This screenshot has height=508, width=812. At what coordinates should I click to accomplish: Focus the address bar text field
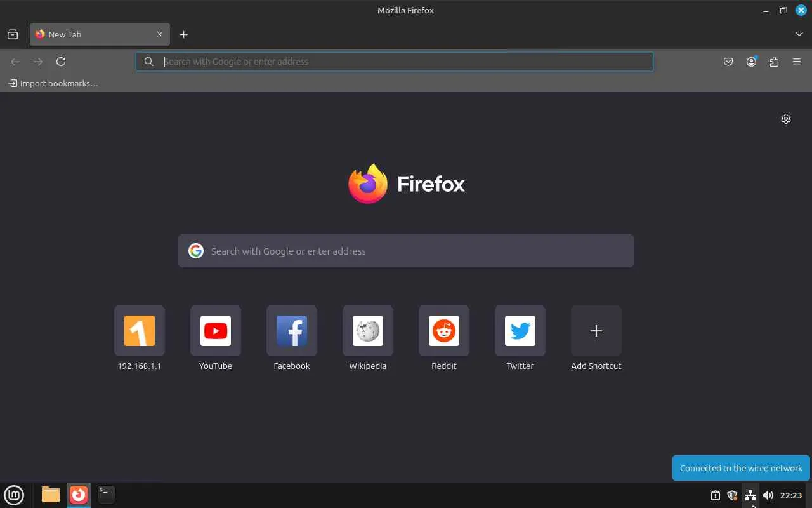[395, 62]
